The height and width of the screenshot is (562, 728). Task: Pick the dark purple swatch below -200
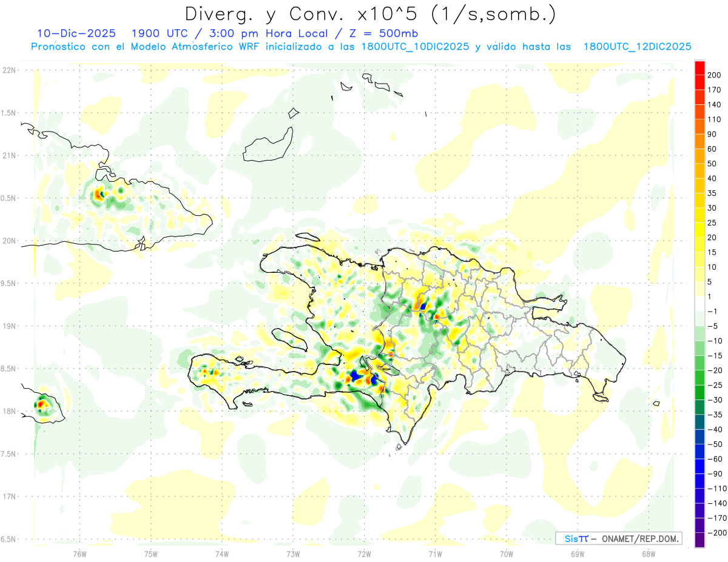coord(699,540)
